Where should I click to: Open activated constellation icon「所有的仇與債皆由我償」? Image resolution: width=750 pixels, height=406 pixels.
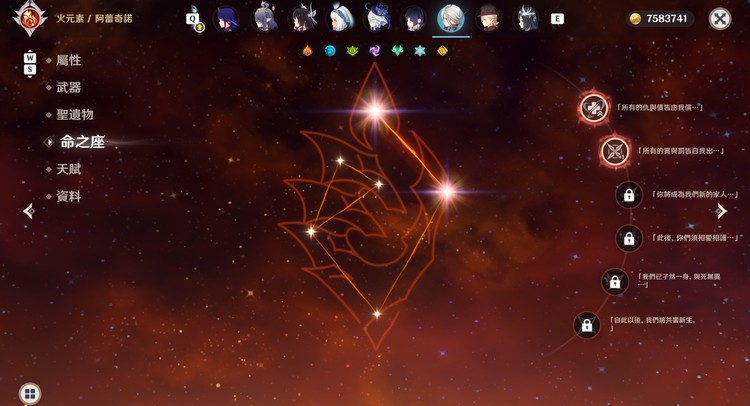[x=594, y=108]
